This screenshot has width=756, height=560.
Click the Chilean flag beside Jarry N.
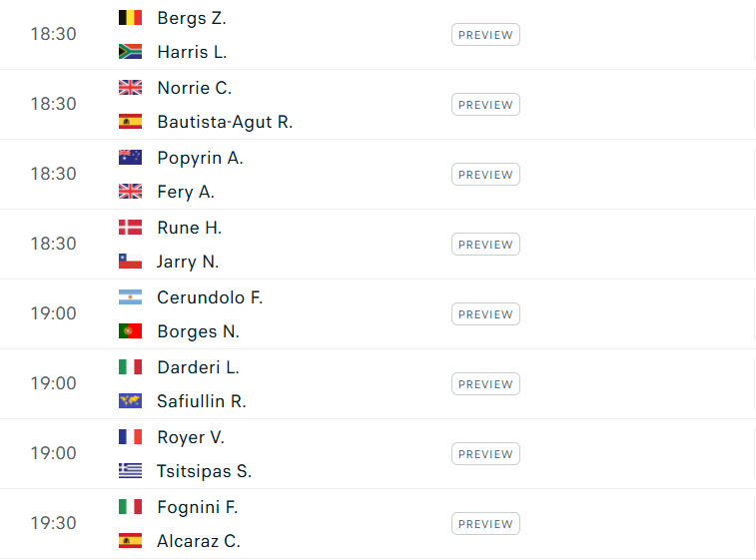130,262
